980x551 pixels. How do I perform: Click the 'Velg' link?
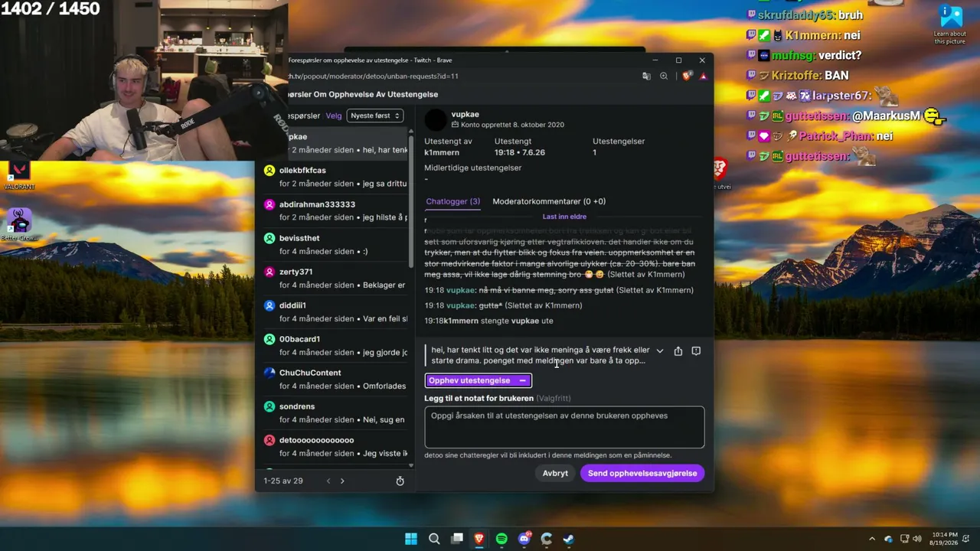pyautogui.click(x=334, y=116)
